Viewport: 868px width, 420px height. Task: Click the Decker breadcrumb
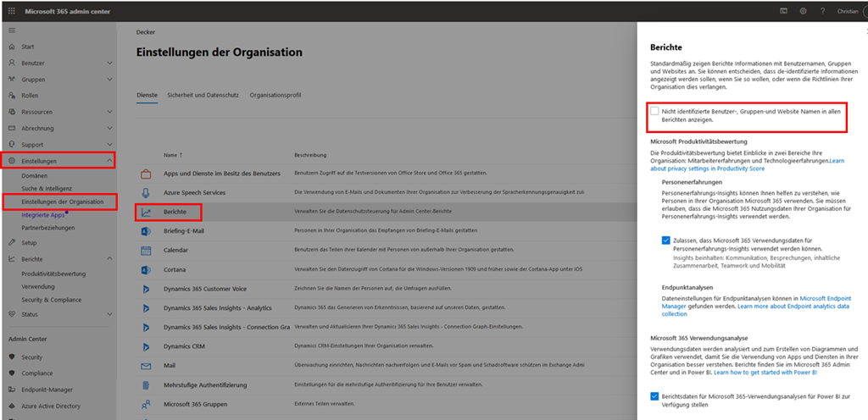[146, 32]
